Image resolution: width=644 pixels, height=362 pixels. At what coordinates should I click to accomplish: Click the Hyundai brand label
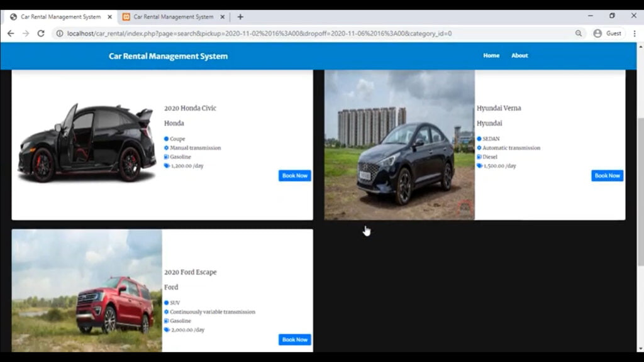coord(489,123)
